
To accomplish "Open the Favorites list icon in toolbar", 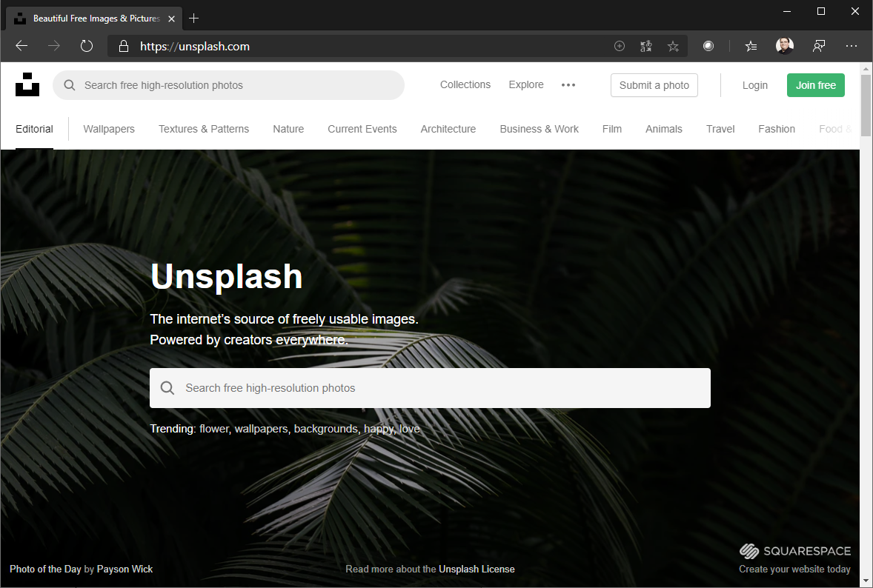I will coord(751,46).
